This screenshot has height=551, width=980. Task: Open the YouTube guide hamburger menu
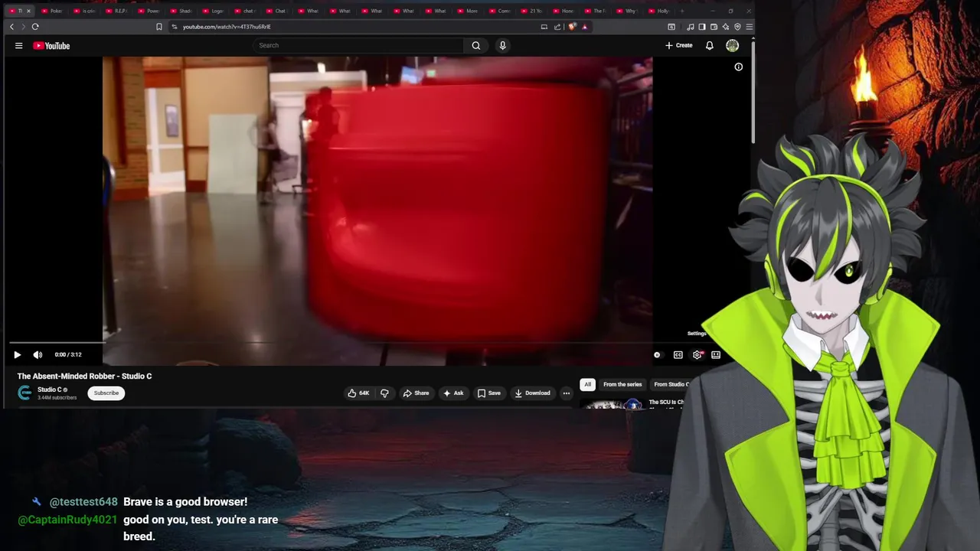tap(18, 45)
